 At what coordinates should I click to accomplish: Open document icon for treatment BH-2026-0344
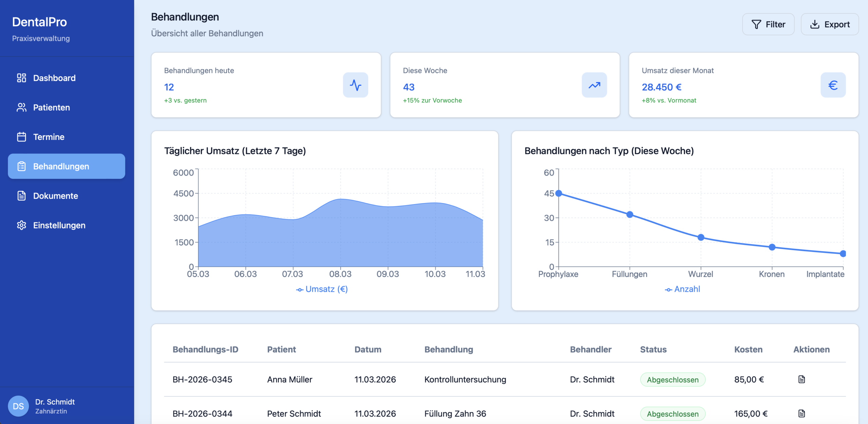pos(802,413)
